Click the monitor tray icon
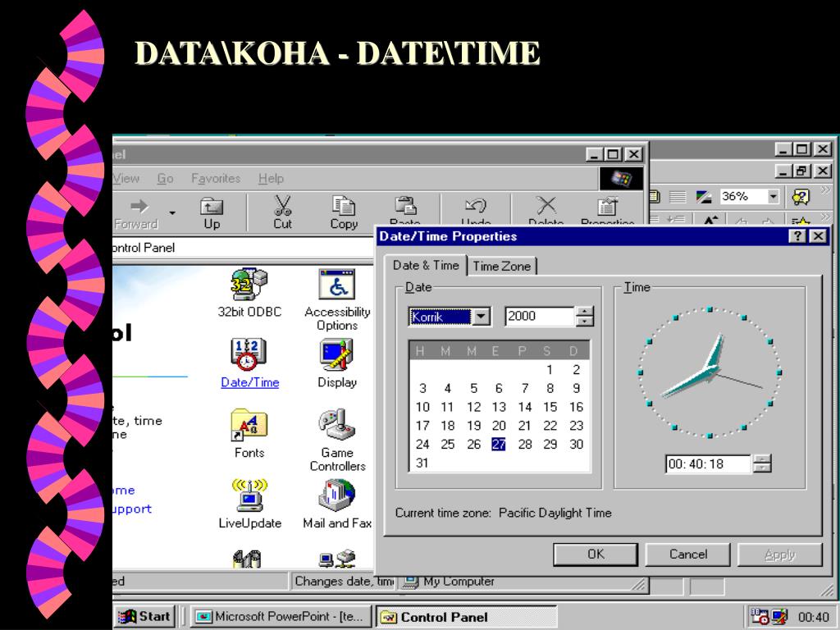This screenshot has height=630, width=840. (x=779, y=616)
